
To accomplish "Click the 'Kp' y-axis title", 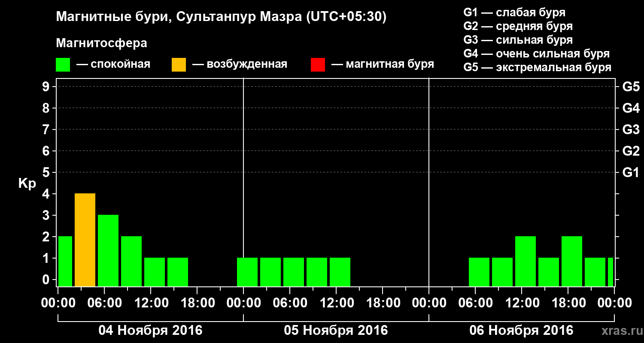I will 27,184.
